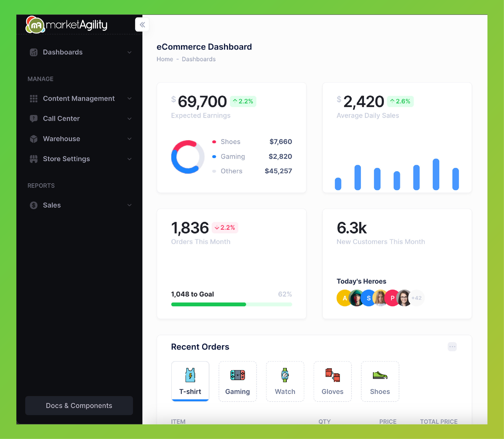The width and height of the screenshot is (504, 439).
Task: Click the Dashboards chart icon
Action: tap(33, 52)
